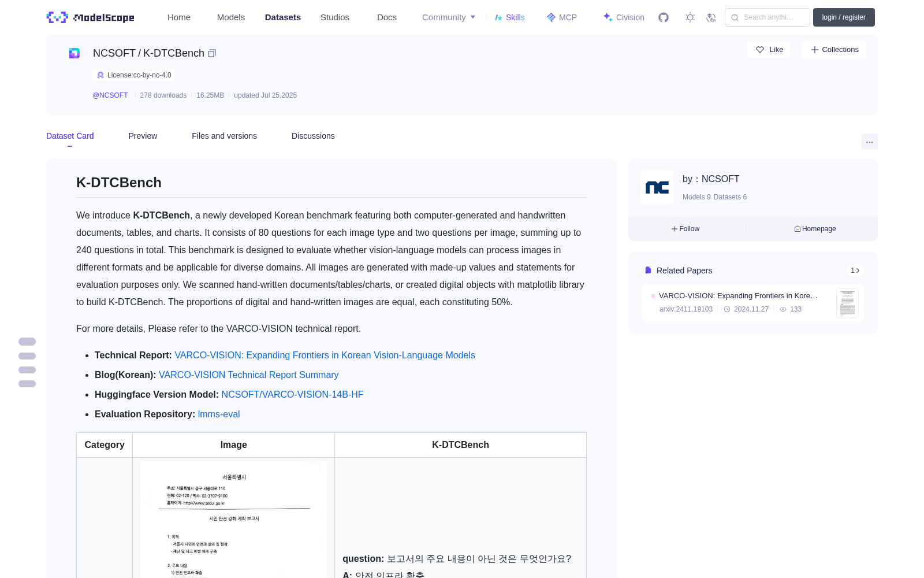The image size is (924, 578).
Task: Open the ModelScope logo homepage
Action: 90,17
